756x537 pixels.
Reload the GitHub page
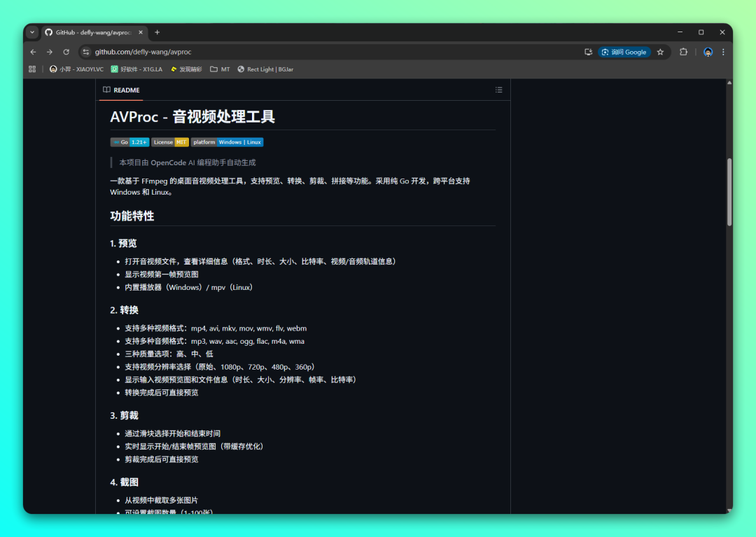click(66, 52)
